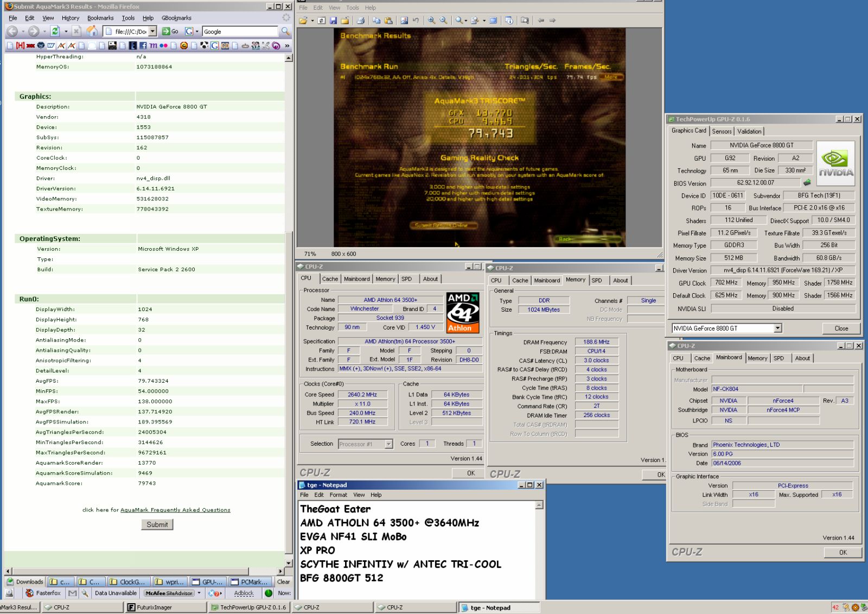Open GBookmarks menu in Firefox
Viewport: 868px width, 614px height.
click(x=176, y=18)
